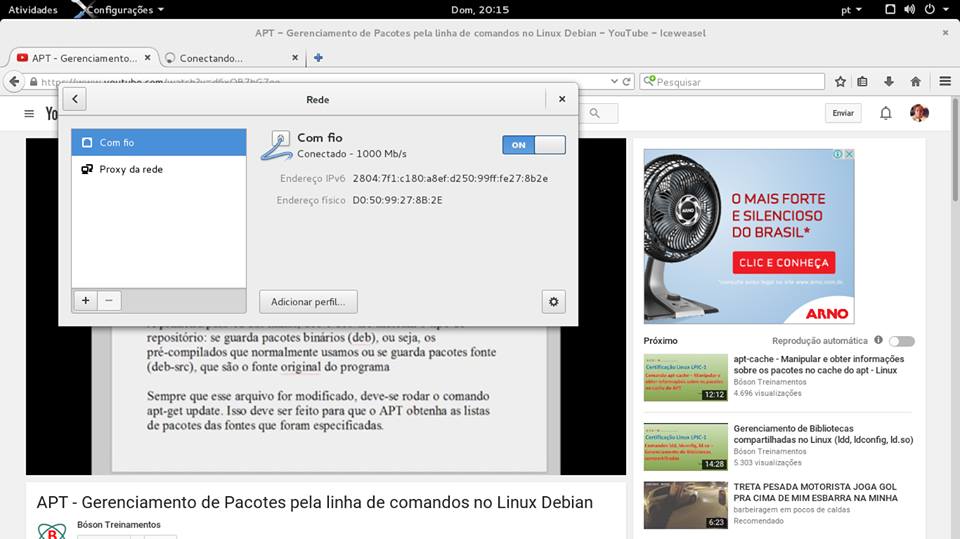Open apt-cache video thumbnail

coord(686,378)
